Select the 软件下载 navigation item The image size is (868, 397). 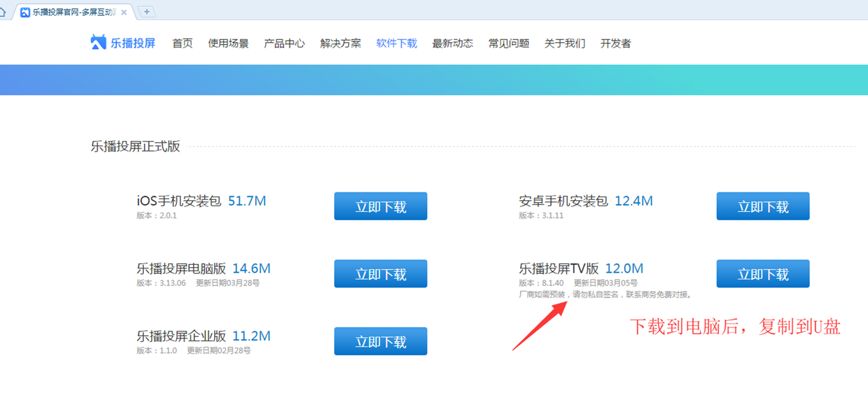click(x=396, y=43)
